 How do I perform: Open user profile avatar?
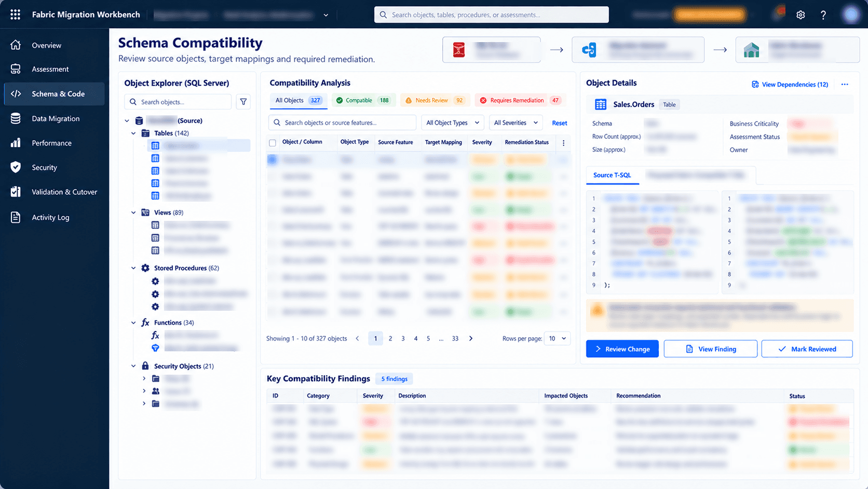pos(851,15)
